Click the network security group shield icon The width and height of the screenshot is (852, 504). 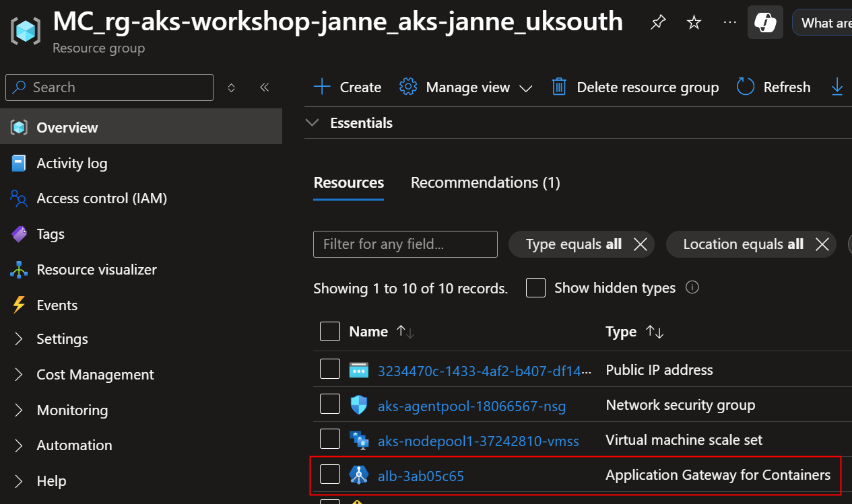359,405
